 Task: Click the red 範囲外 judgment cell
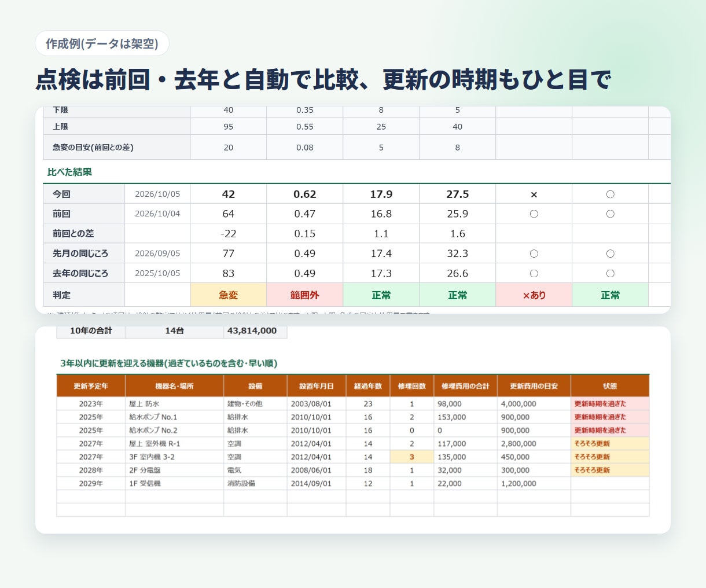click(305, 295)
